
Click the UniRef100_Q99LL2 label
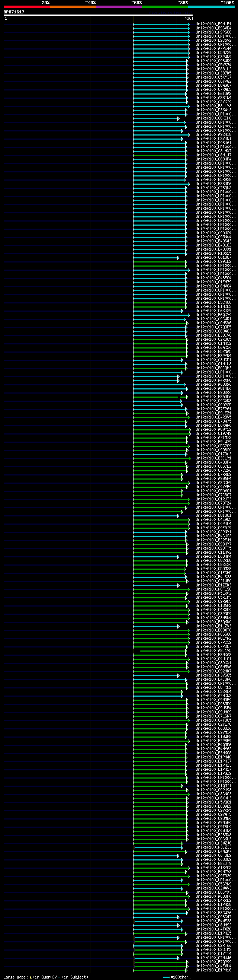tap(213, 262)
